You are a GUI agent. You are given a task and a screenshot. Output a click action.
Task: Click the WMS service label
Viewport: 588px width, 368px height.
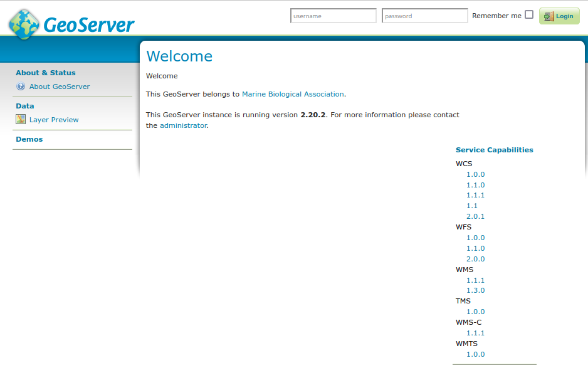[465, 270]
